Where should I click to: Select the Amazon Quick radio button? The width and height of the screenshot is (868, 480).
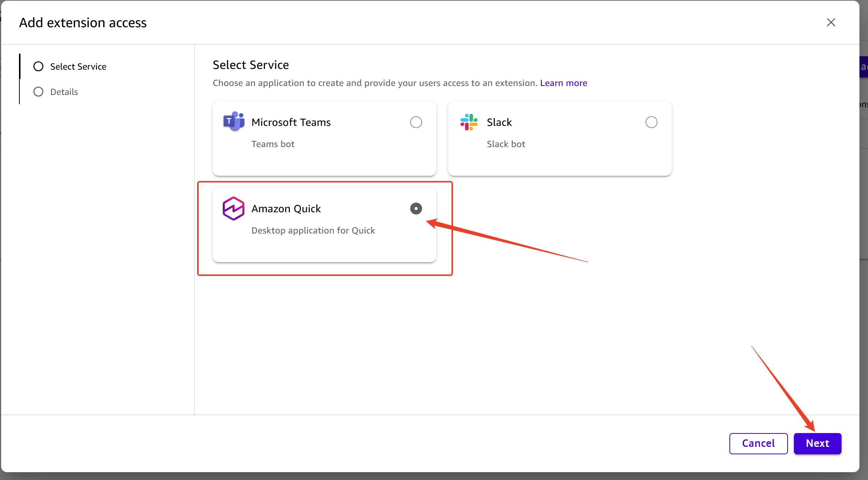416,209
